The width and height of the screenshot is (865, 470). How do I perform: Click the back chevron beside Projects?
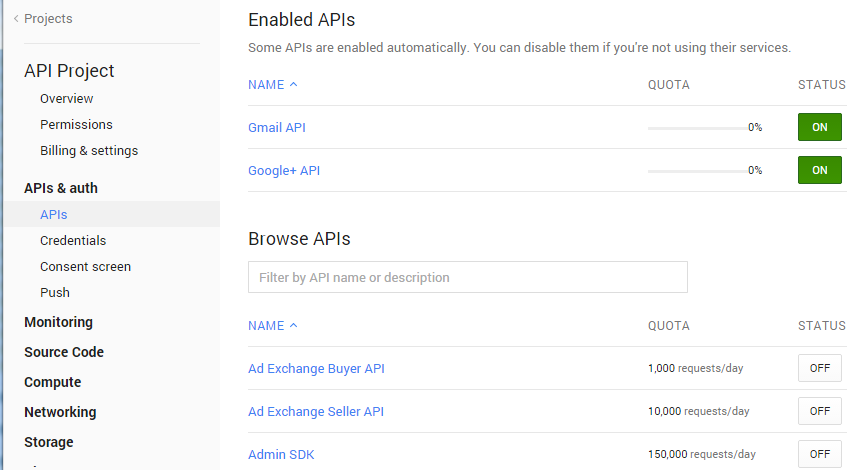click(16, 19)
